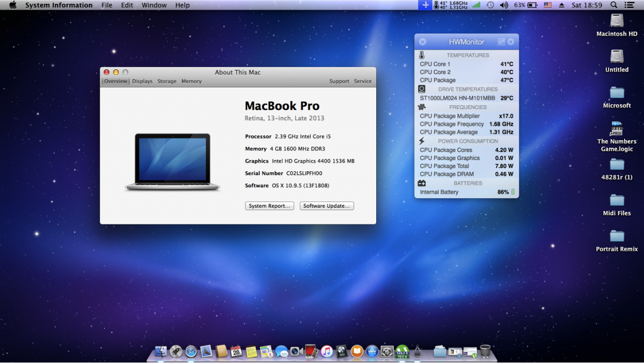Open FaceTime from the Dock

(296, 351)
